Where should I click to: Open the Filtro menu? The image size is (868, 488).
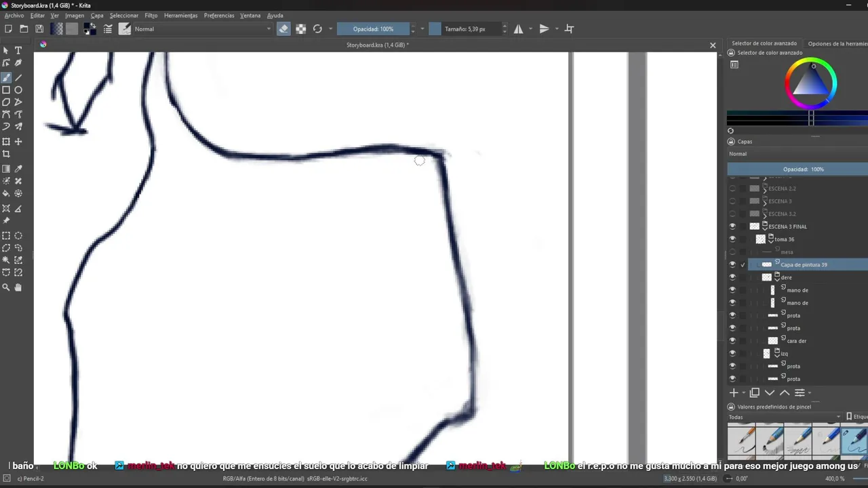(x=151, y=16)
